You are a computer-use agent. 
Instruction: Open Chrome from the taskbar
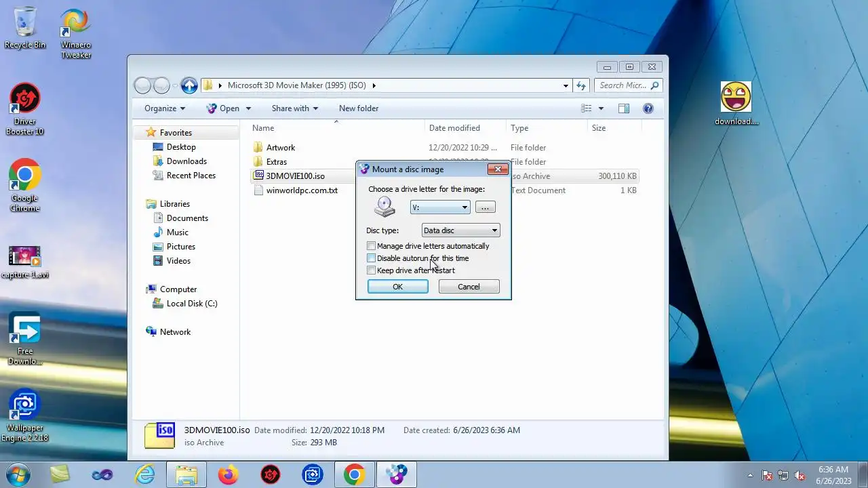click(x=354, y=474)
